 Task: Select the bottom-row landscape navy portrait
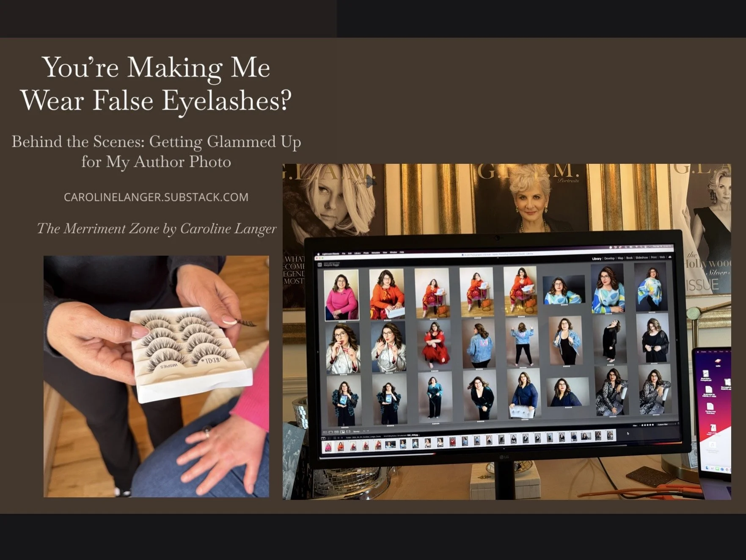click(567, 392)
